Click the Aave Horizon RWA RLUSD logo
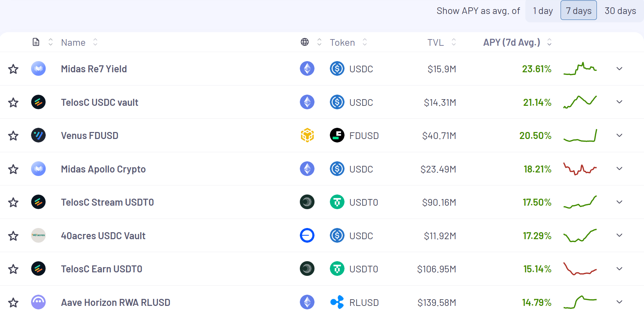The height and width of the screenshot is (316, 644). click(38, 302)
